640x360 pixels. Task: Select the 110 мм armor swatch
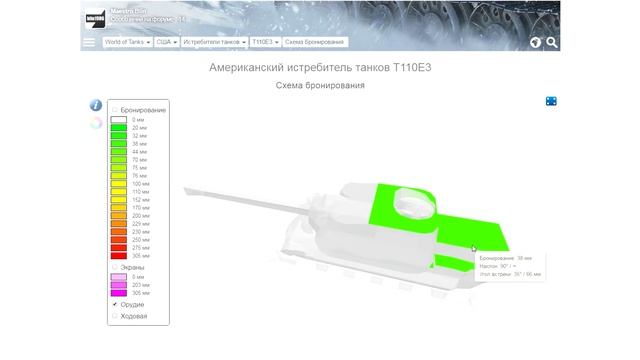coord(118,191)
